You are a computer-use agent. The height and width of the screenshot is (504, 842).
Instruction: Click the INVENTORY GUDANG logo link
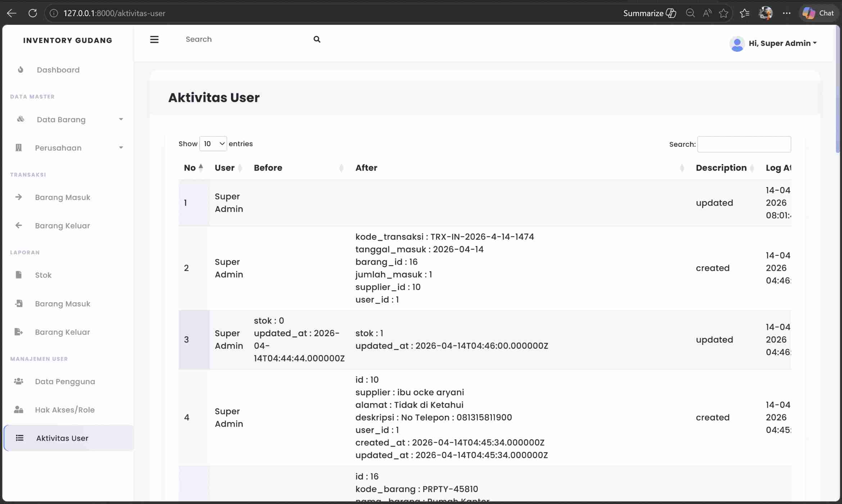click(68, 40)
